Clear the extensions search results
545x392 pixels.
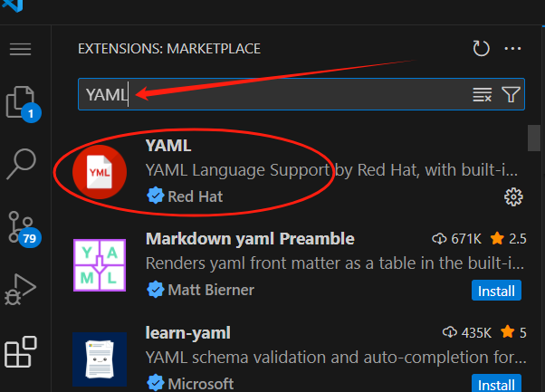point(482,94)
